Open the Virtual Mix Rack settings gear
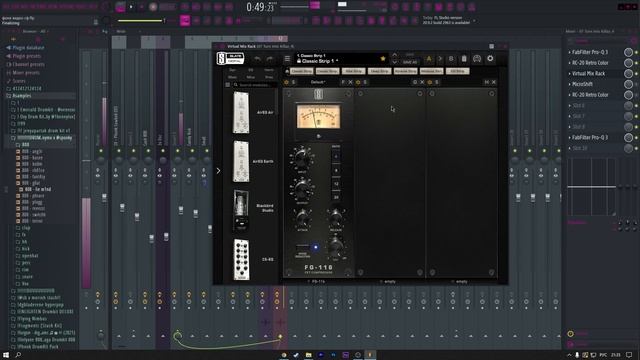Screen dimensions: 640x360 [x=490, y=58]
